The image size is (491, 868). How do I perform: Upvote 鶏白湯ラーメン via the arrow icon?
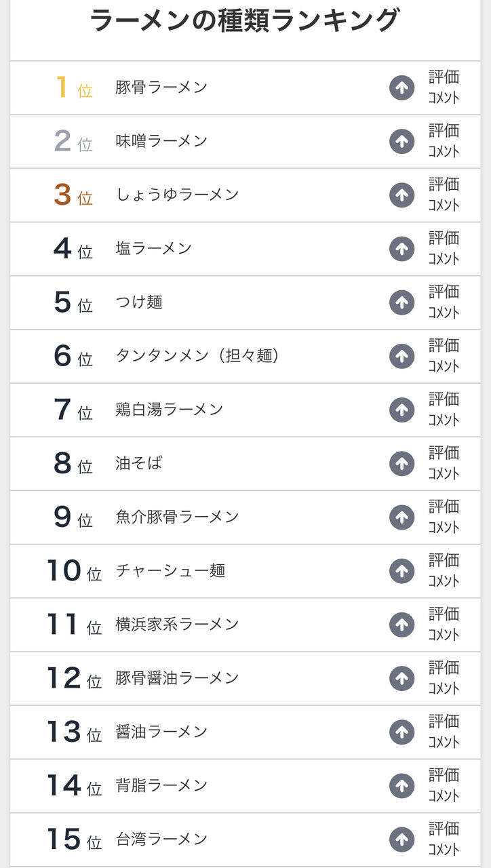pos(401,410)
